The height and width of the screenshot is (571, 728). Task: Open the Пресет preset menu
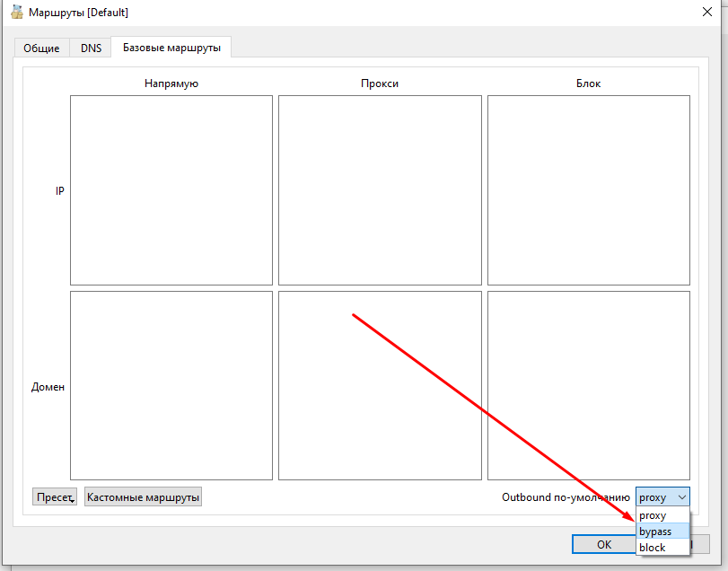(55, 496)
